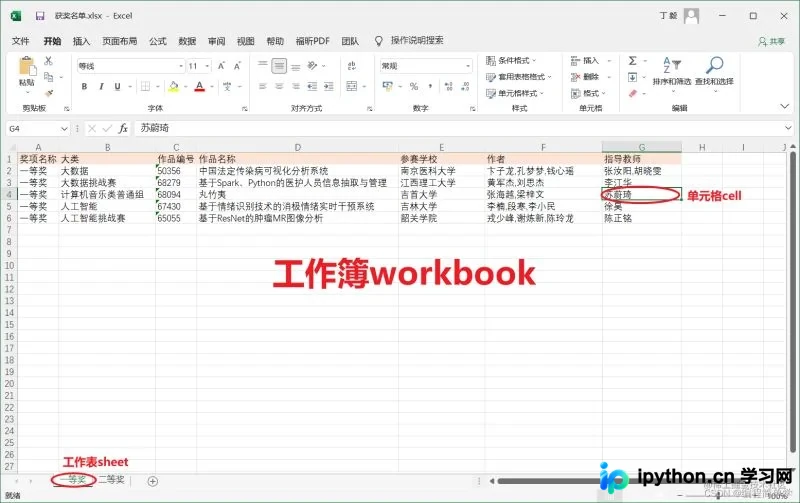Decrease font size with smaller A icon
800x503 pixels.
[x=237, y=66]
